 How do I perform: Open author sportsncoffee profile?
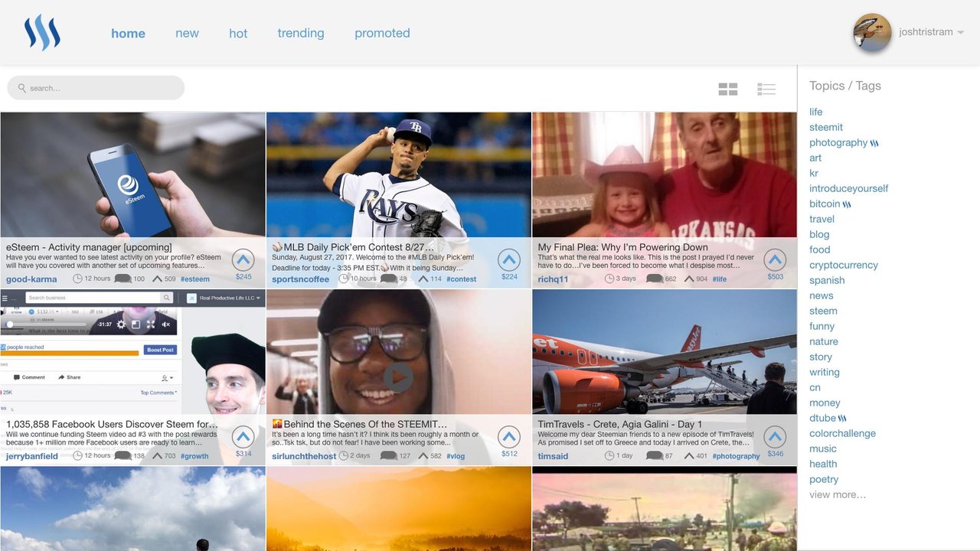click(x=300, y=279)
